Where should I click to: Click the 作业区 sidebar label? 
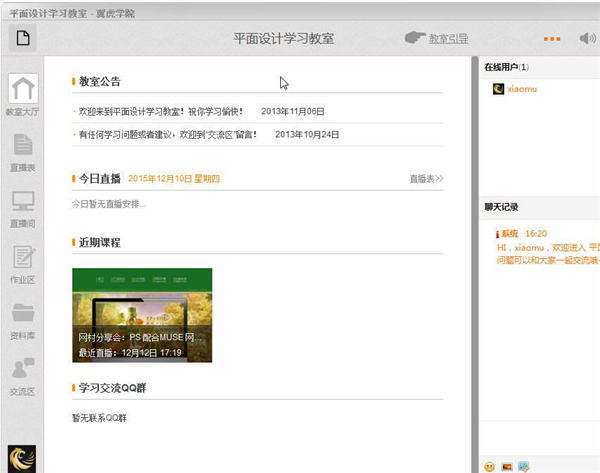click(x=23, y=280)
